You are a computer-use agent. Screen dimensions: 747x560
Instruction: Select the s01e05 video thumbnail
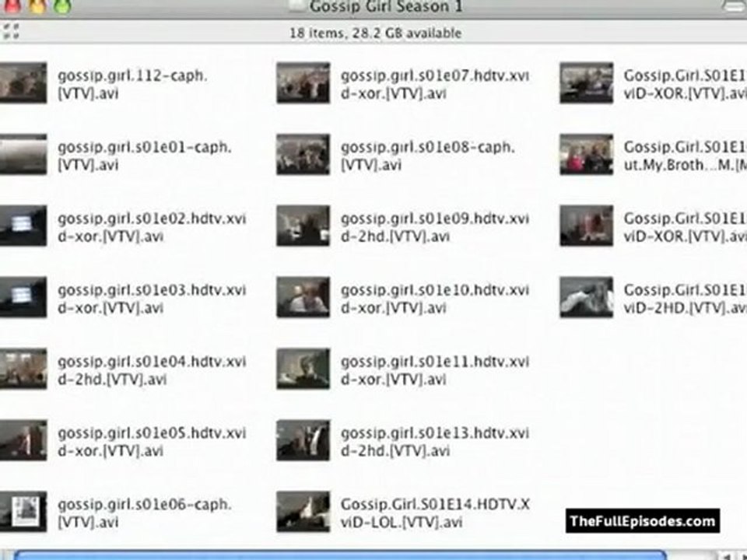[x=23, y=440]
